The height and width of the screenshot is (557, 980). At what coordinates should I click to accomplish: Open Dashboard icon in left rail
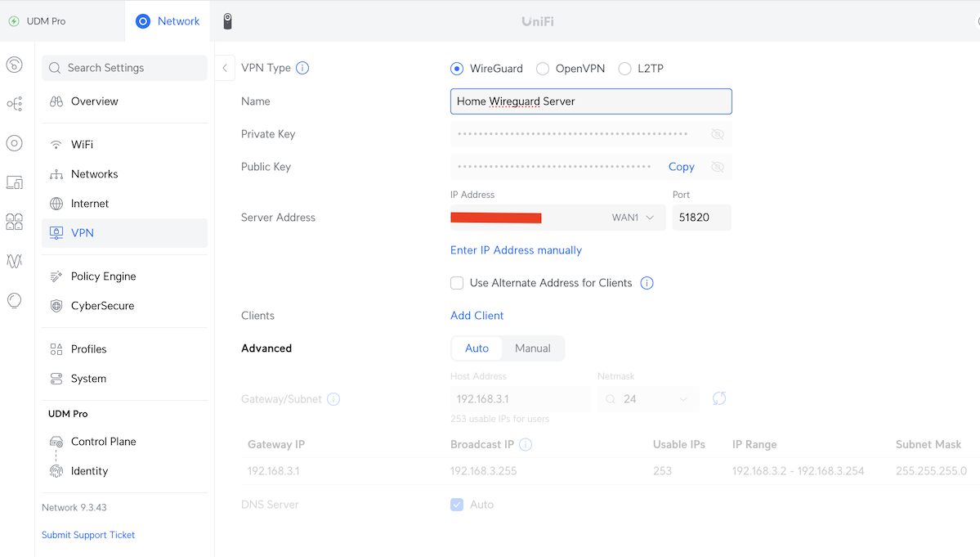click(x=15, y=65)
